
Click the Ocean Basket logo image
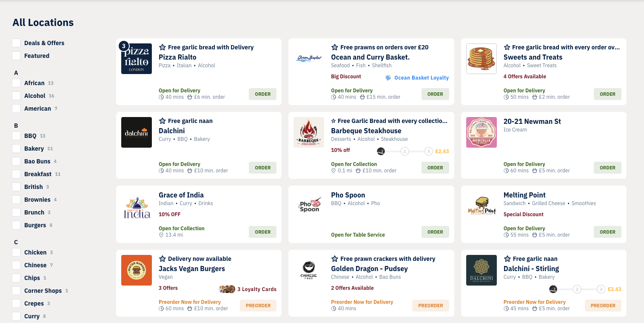tap(309, 59)
